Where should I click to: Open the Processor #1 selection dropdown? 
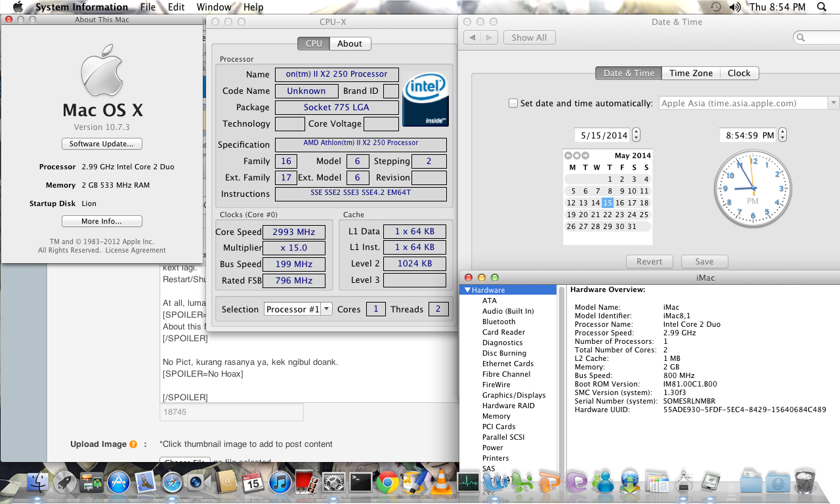299,309
